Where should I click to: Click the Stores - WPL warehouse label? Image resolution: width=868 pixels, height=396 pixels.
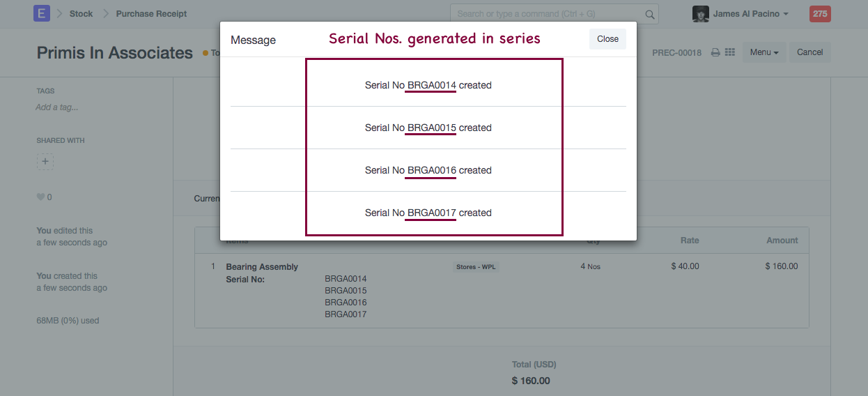[x=476, y=267]
